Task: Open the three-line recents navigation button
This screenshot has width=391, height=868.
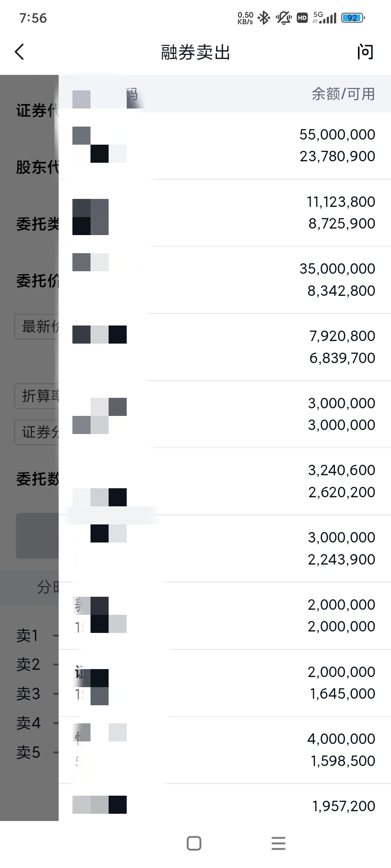Action: (x=278, y=843)
